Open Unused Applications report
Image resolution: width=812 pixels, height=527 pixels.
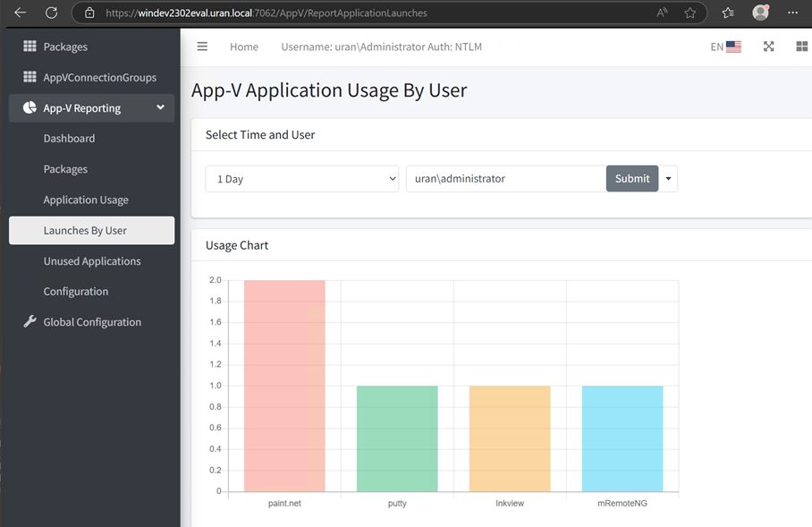tap(92, 260)
